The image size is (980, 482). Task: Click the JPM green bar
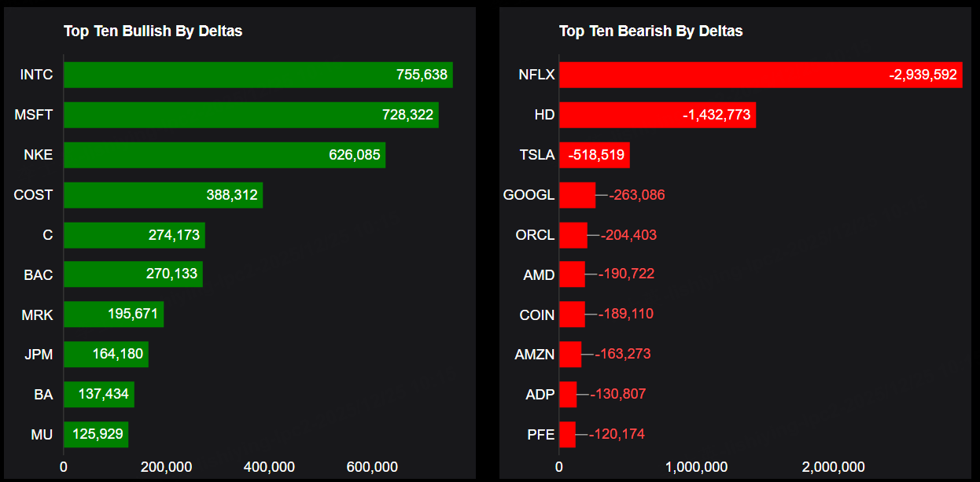tap(105, 355)
